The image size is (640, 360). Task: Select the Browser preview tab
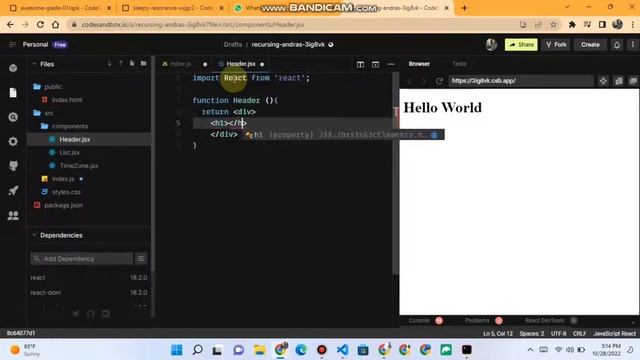coord(419,64)
